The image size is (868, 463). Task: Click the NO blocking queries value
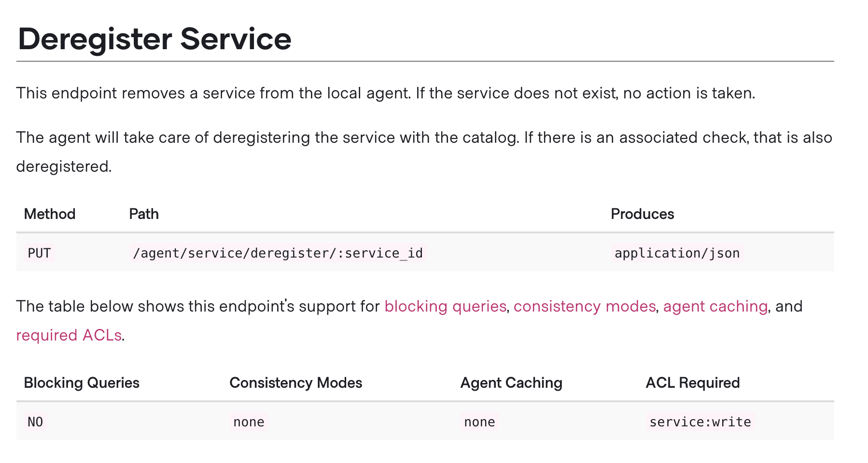click(x=35, y=422)
